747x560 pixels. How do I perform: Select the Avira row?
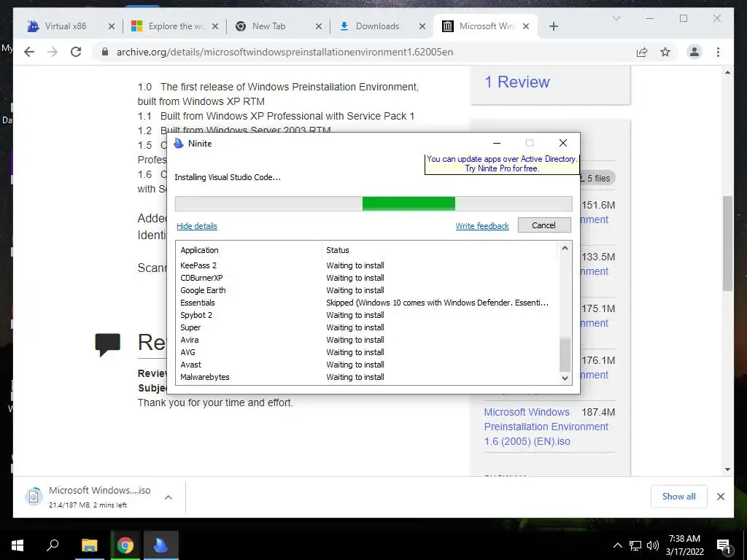point(367,340)
